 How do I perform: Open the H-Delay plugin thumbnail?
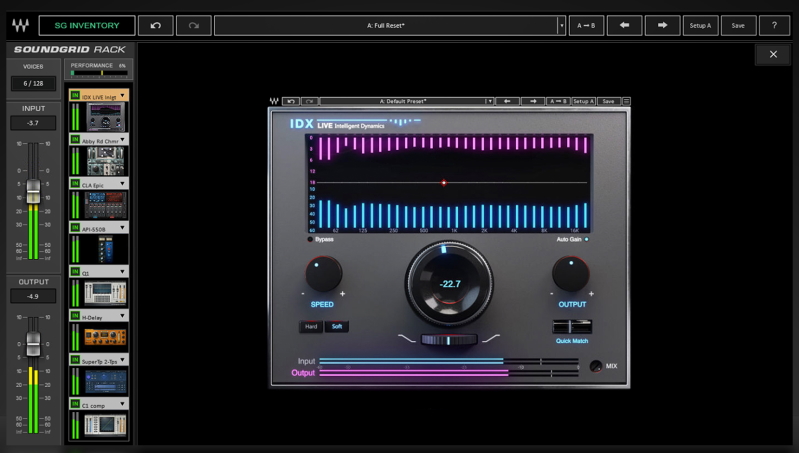point(105,337)
